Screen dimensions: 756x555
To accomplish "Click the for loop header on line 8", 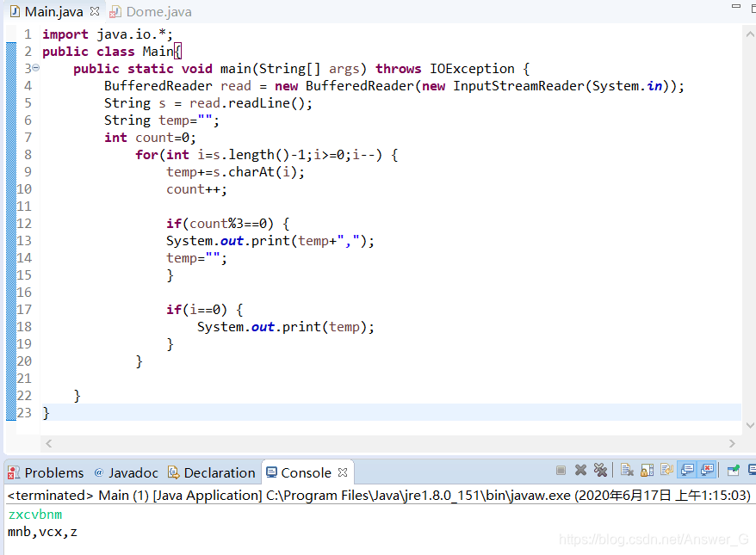I will point(267,155).
